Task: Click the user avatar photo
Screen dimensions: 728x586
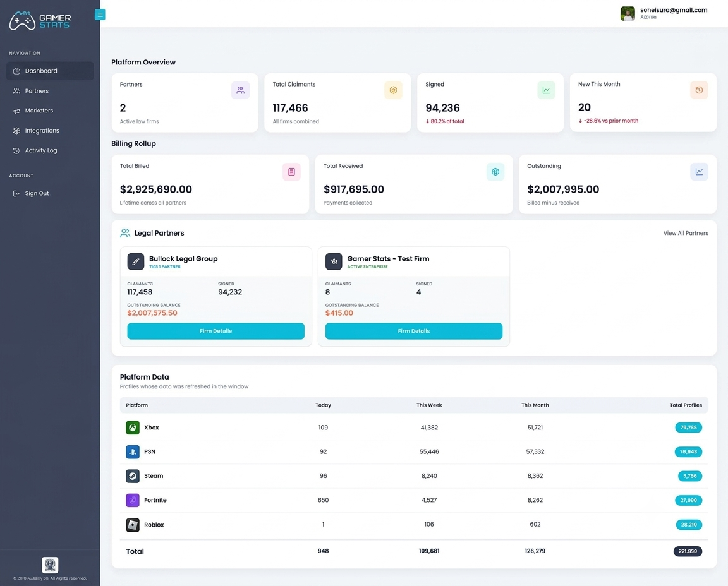Action: point(628,13)
